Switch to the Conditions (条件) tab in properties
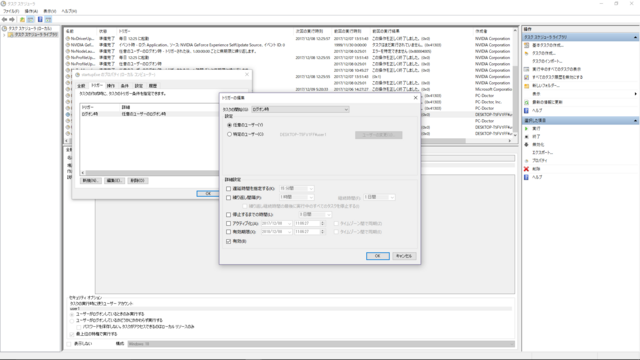 click(124, 86)
